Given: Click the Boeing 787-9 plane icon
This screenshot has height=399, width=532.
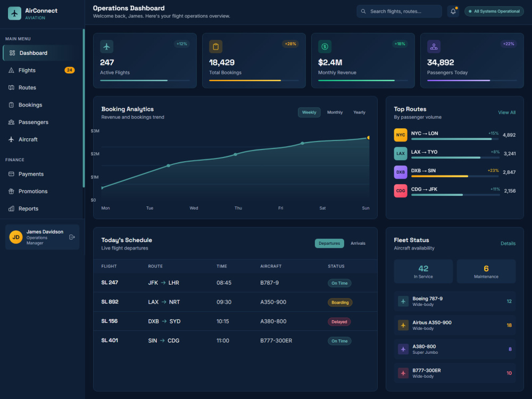Looking at the screenshot, I should (403, 301).
